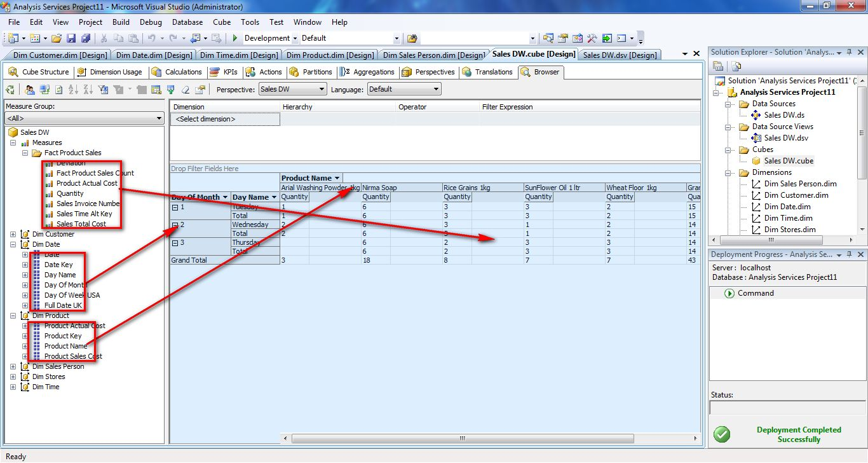Click the Clear Results eraser icon

184,90
